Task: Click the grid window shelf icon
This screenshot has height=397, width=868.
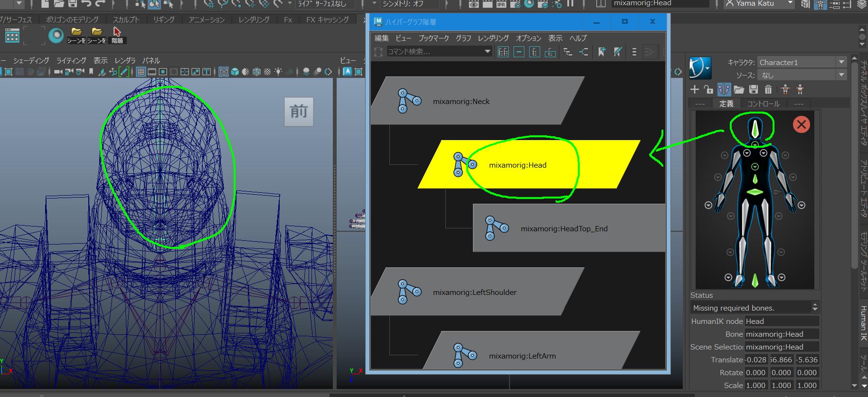Action: tap(12, 36)
